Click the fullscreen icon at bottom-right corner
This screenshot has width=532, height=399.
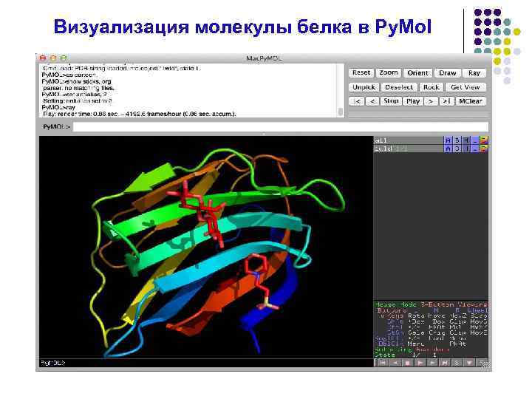tap(482, 363)
